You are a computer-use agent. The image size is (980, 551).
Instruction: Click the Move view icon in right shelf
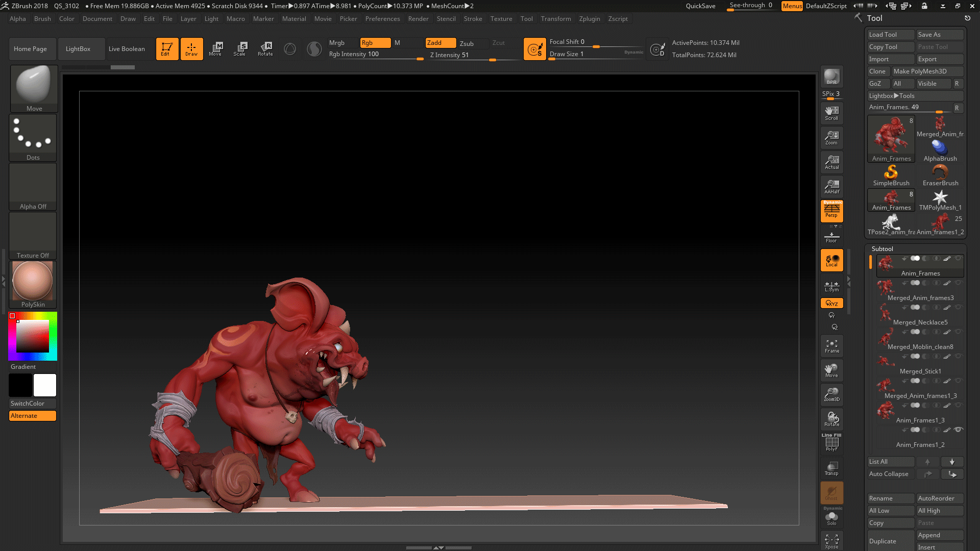831,370
